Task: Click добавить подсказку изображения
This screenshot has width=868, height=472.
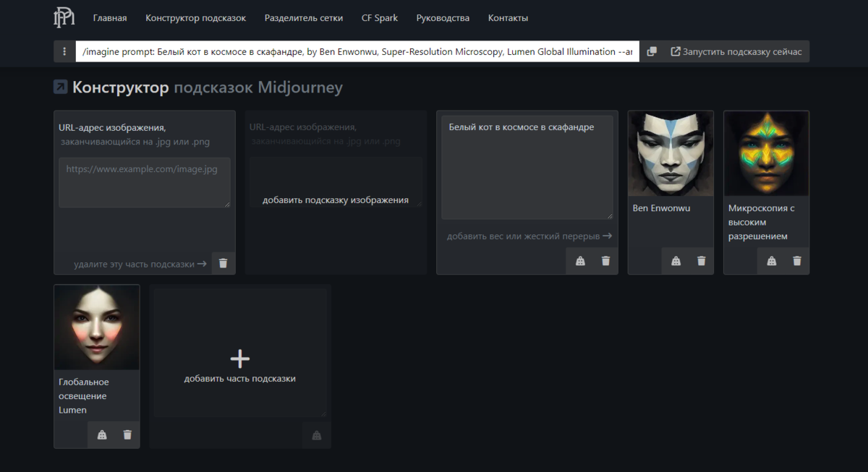Action: point(336,200)
